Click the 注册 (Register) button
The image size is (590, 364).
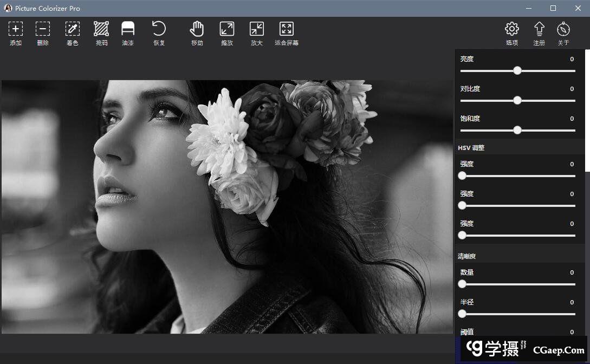click(539, 32)
